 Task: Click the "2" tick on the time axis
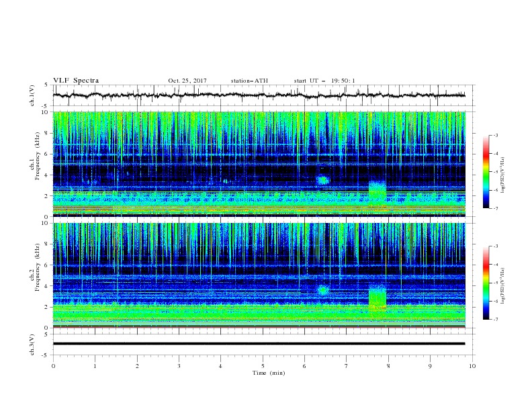point(137,366)
